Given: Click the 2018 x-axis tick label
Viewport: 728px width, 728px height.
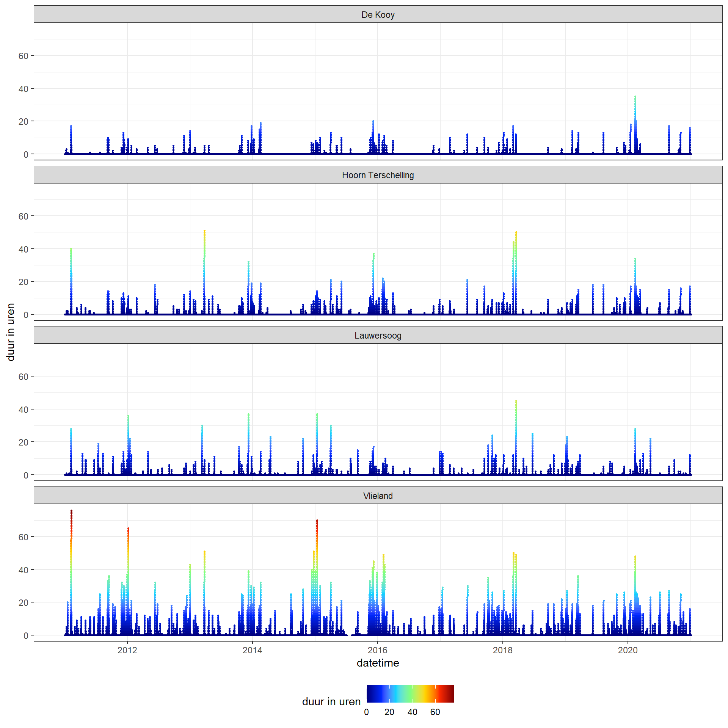Looking at the screenshot, I should tap(502, 650).
